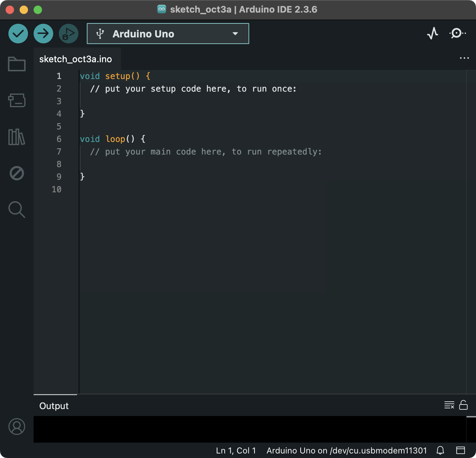The image size is (476, 458).
Task: Click inside the black output console area
Action: (x=250, y=429)
